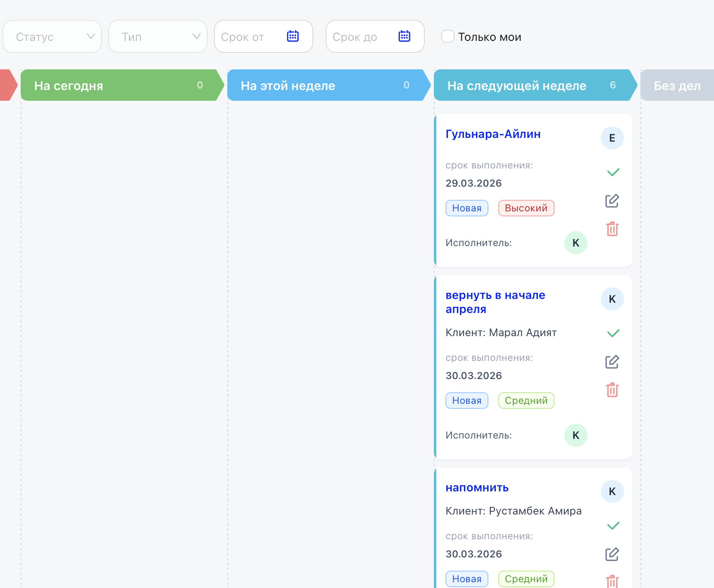
Task: Open calendar picker in 'Срок от' field
Action: pyautogui.click(x=293, y=36)
